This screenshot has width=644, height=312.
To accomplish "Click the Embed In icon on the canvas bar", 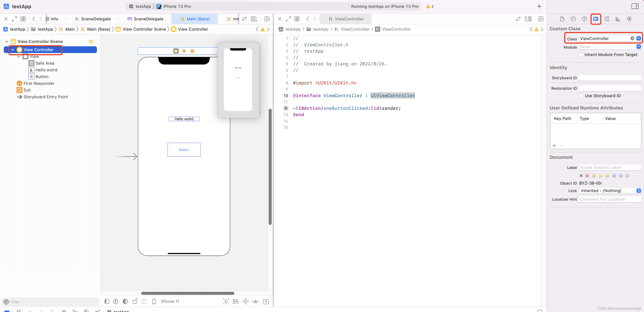I will click(266, 302).
